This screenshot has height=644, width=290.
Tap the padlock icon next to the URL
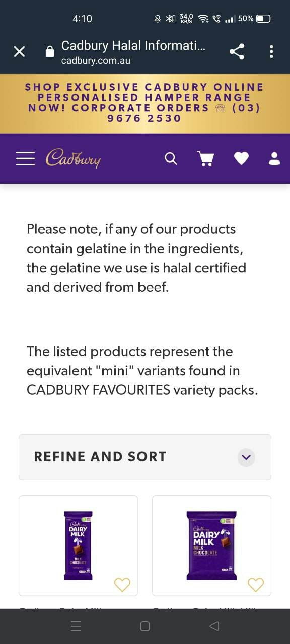coord(49,51)
